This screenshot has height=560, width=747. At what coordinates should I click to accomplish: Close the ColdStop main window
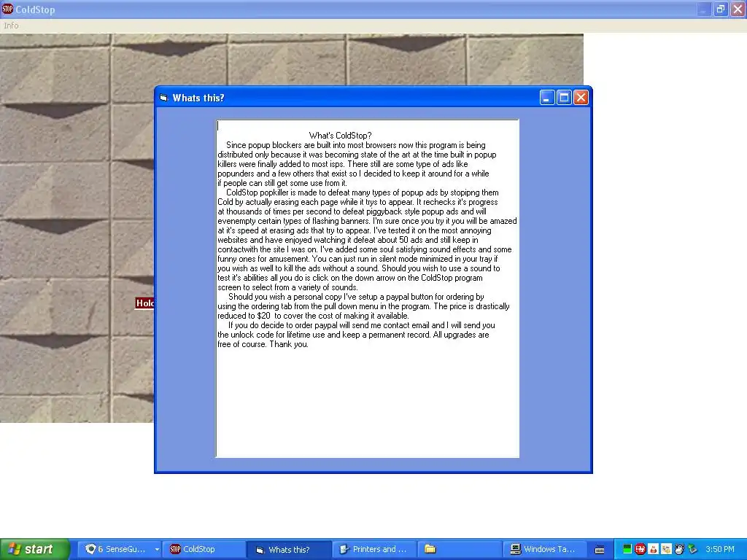[x=738, y=9]
